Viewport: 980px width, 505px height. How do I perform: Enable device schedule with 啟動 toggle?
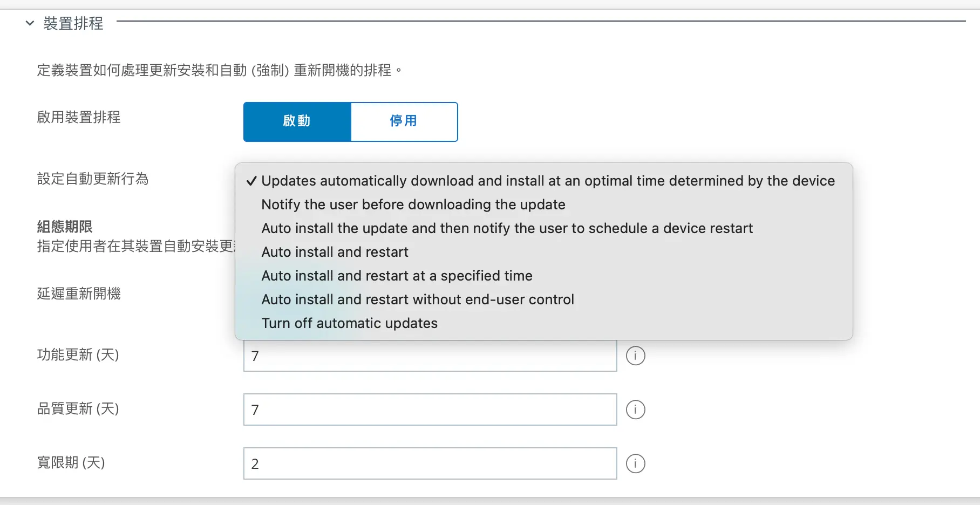click(x=297, y=121)
